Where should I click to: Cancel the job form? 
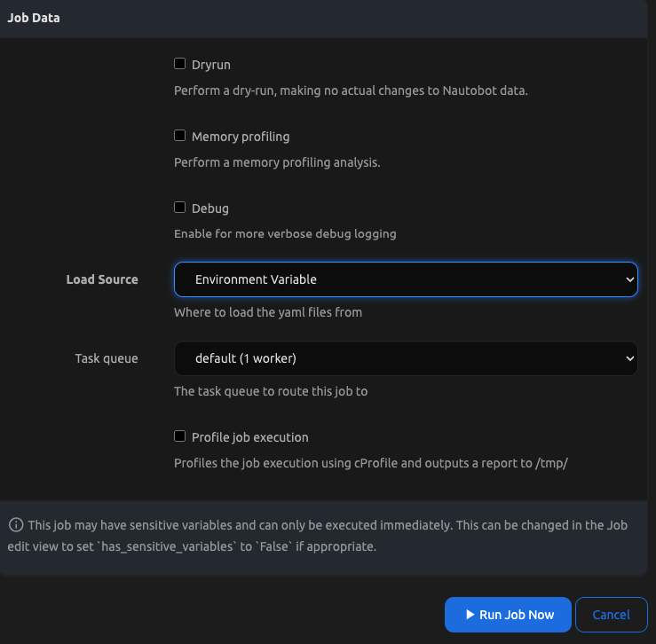tap(611, 615)
